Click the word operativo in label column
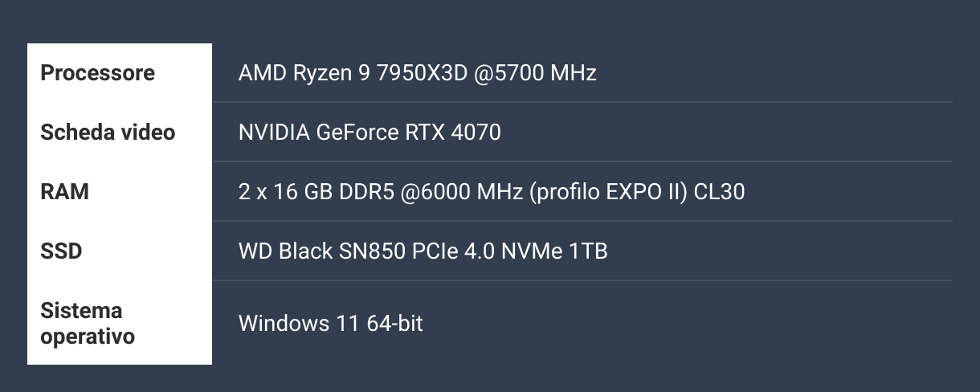The width and height of the screenshot is (980, 392). point(88,336)
